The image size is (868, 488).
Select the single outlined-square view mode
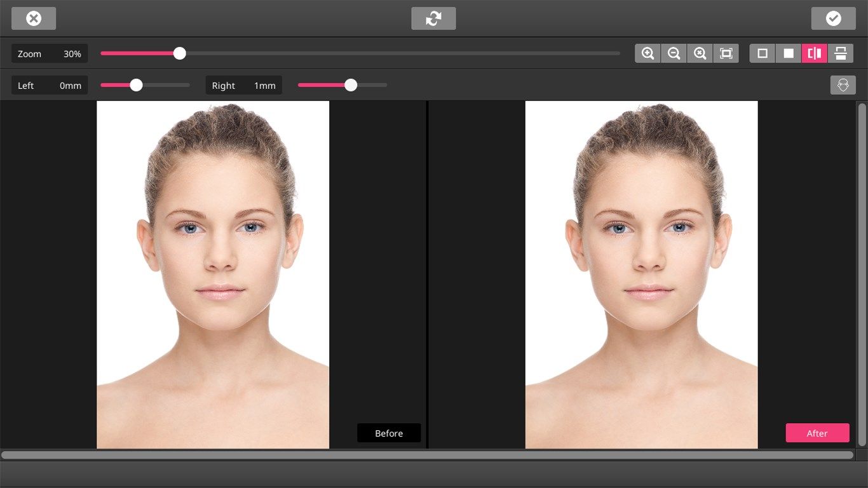[x=763, y=53]
